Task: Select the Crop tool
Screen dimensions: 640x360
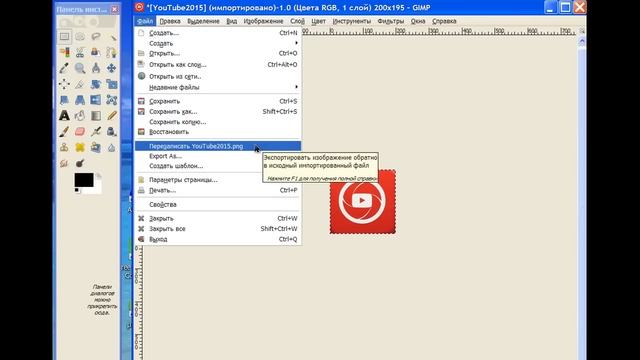Action: point(80,84)
